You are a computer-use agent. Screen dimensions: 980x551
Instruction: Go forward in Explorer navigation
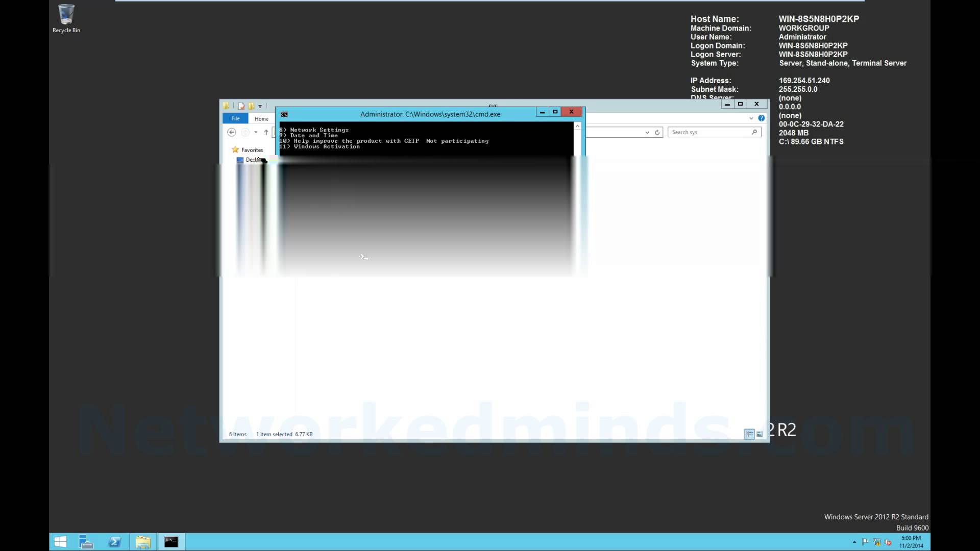pyautogui.click(x=245, y=132)
